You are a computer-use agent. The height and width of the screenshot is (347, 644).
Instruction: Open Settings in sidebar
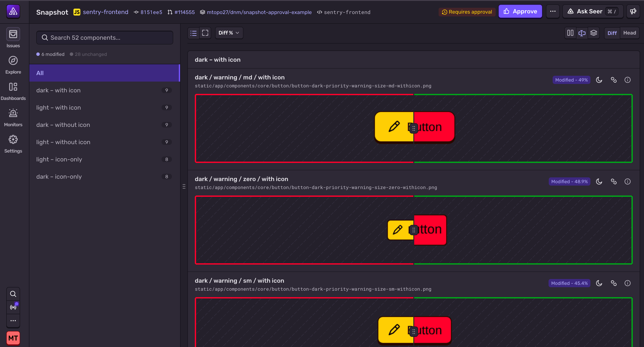[13, 144]
